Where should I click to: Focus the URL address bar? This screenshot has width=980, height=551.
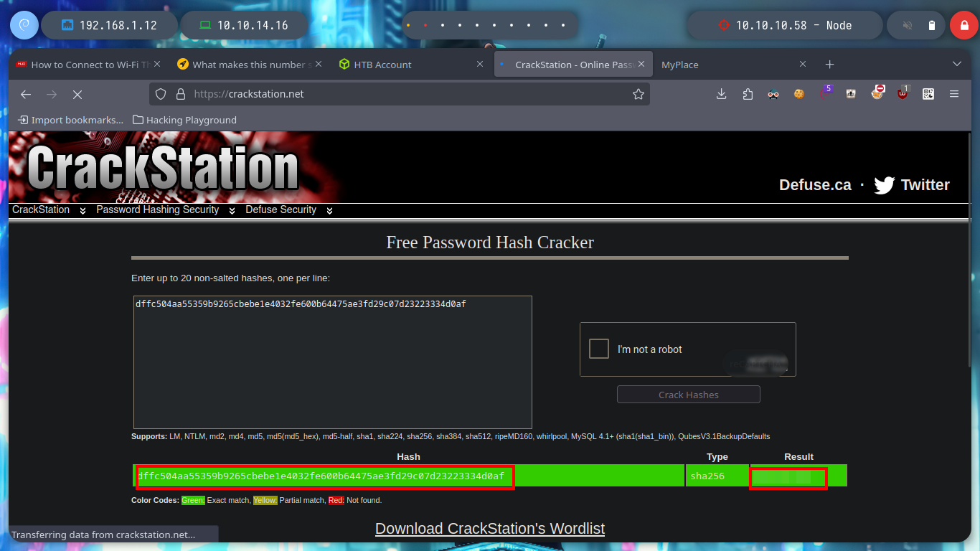coord(400,94)
